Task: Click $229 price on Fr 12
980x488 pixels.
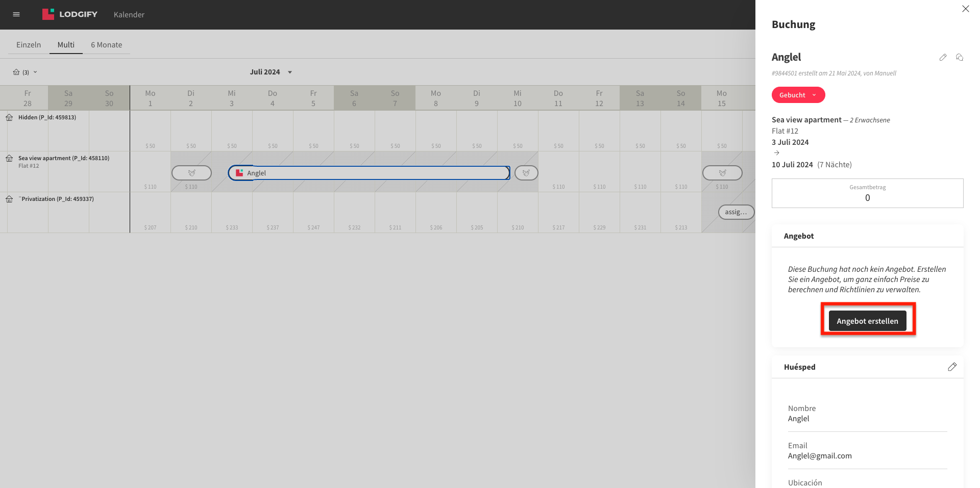Action: [x=599, y=227]
